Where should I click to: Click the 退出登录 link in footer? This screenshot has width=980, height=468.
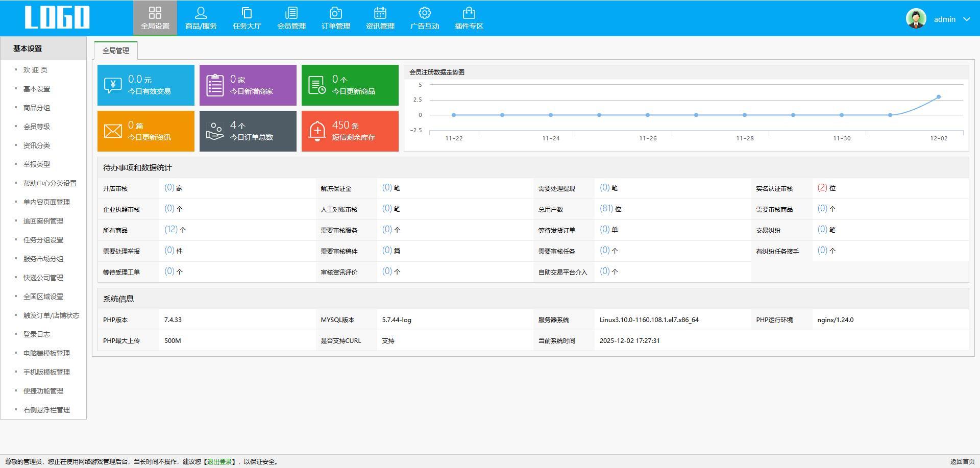click(x=219, y=462)
